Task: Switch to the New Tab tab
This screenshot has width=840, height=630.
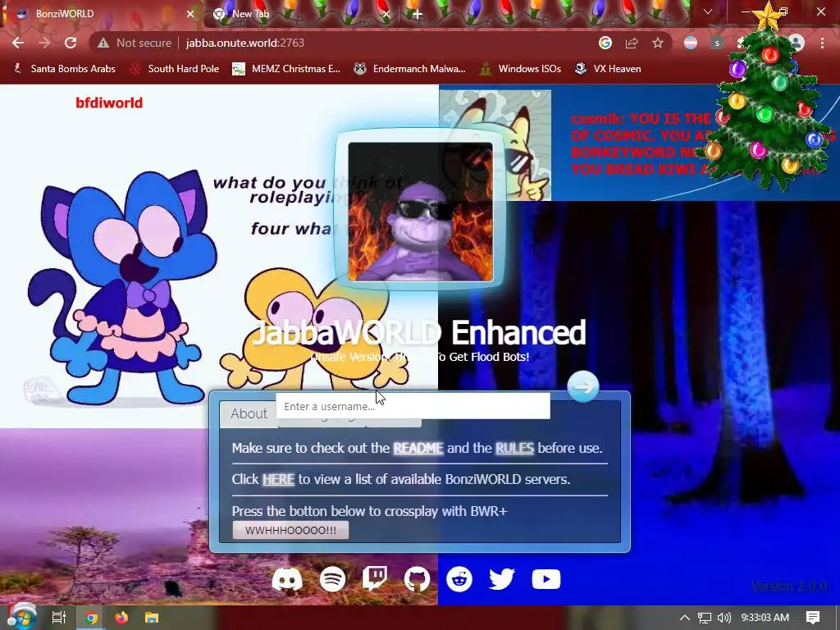Action: [299, 14]
